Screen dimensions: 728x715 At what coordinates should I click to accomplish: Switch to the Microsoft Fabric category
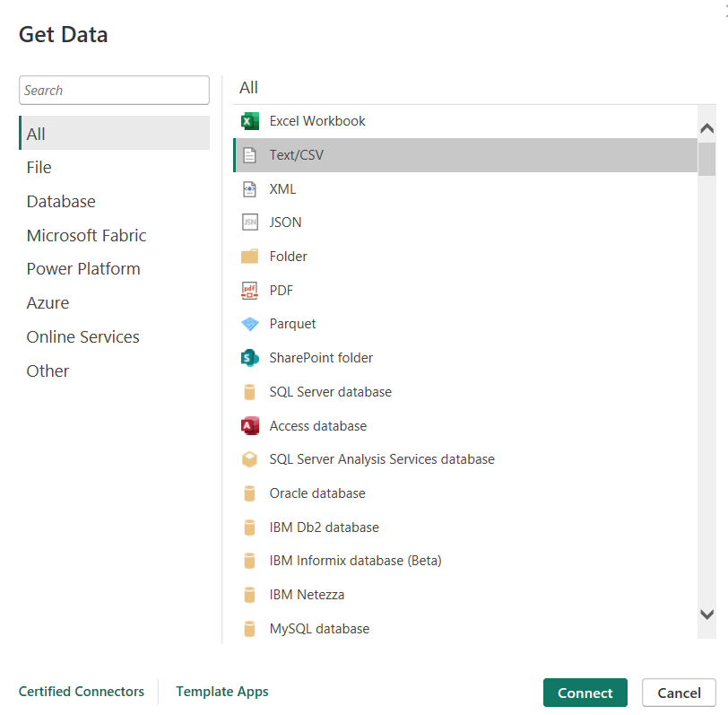[86, 235]
